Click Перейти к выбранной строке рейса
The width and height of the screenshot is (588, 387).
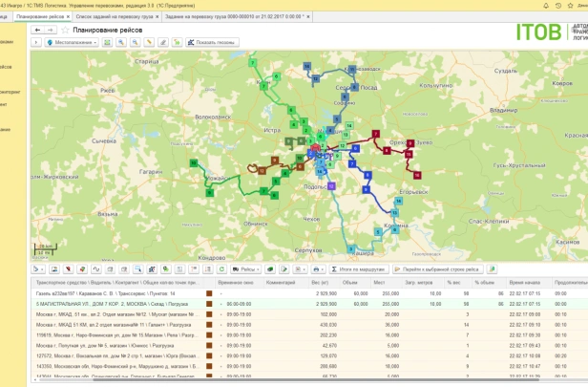437,269
